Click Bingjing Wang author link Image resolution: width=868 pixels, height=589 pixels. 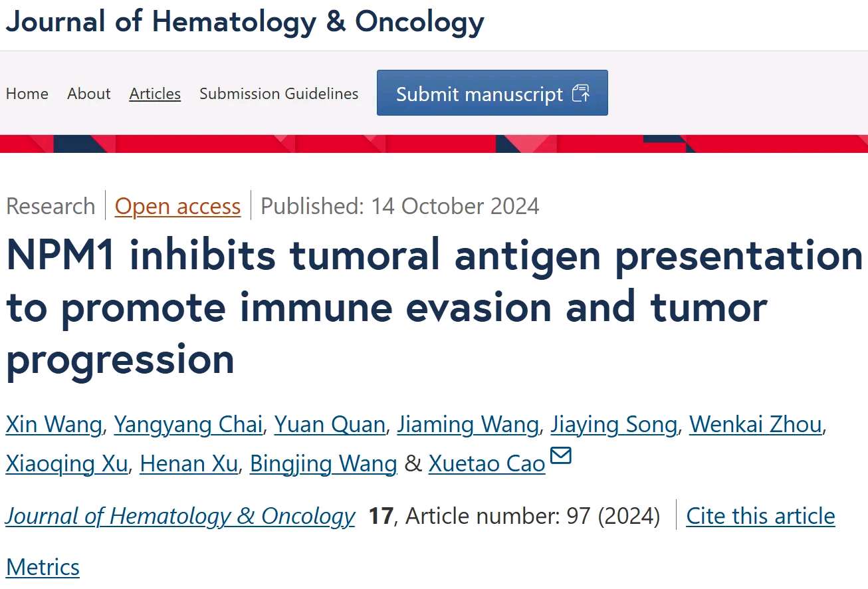pos(323,464)
